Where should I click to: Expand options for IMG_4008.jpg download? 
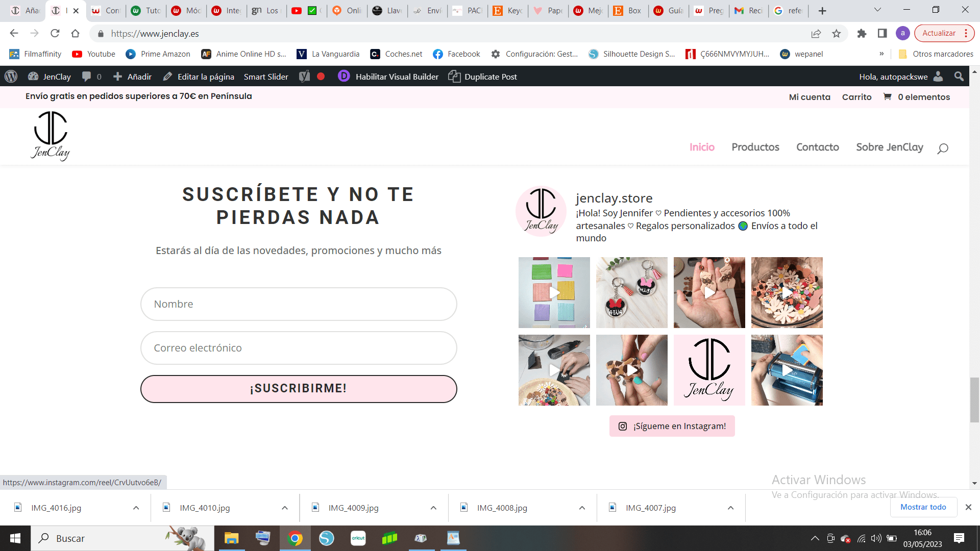582,508
